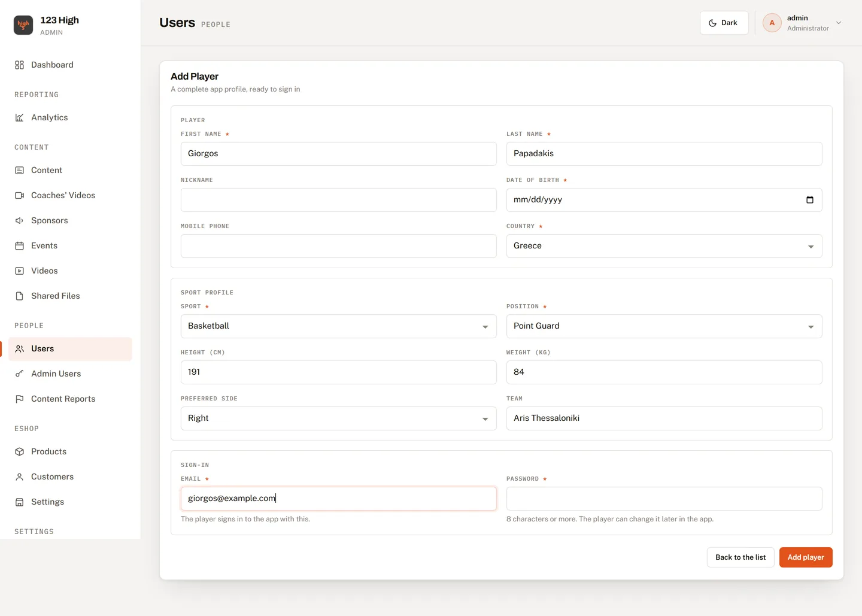Click the eshop Settings store icon
862x616 pixels.
pos(19,502)
